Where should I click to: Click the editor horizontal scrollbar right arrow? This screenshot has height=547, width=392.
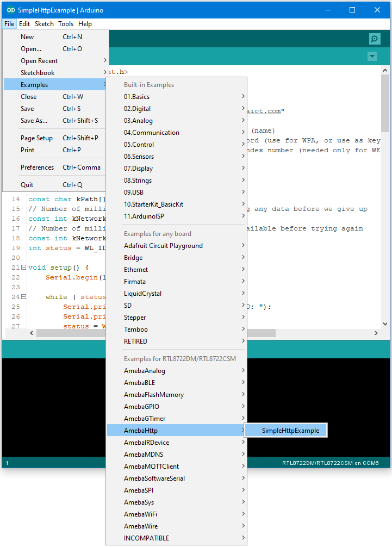(x=376, y=333)
